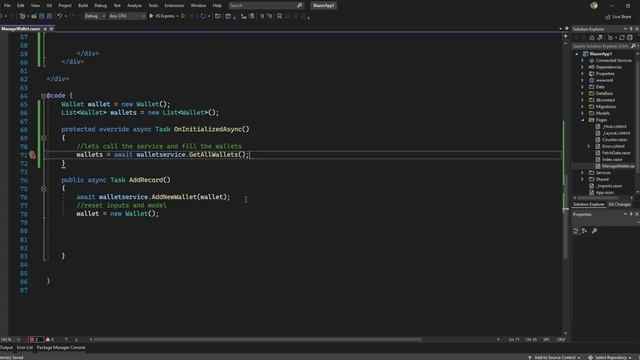
Task: Click the Property Pages wrench icon
Action: (595, 231)
